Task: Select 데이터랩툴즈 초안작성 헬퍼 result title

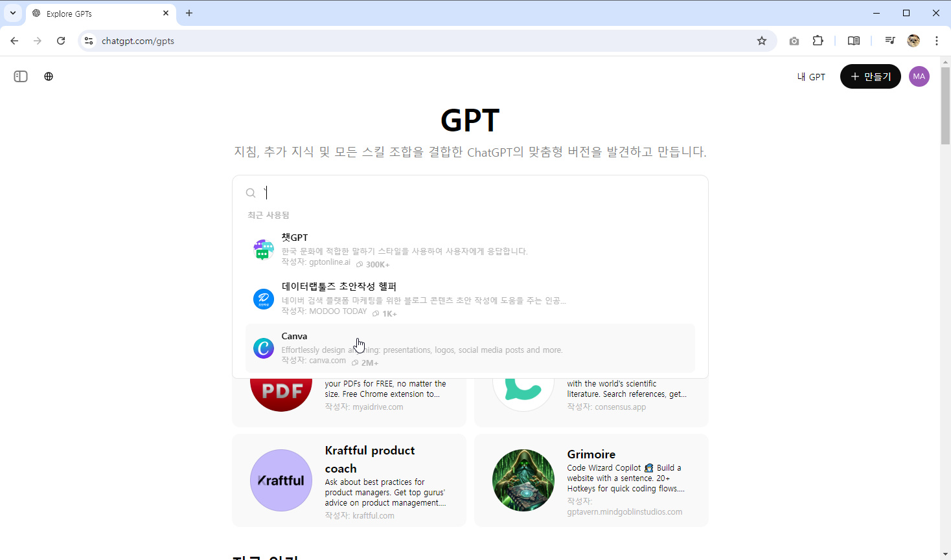Action: 339,286
